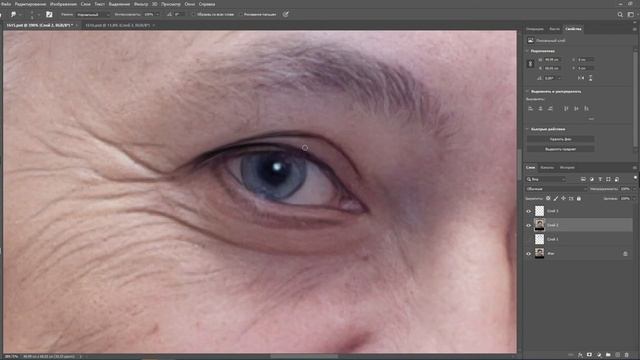Align horizontal centers in Properties panel
This screenshot has width=640, height=360.
540,109
